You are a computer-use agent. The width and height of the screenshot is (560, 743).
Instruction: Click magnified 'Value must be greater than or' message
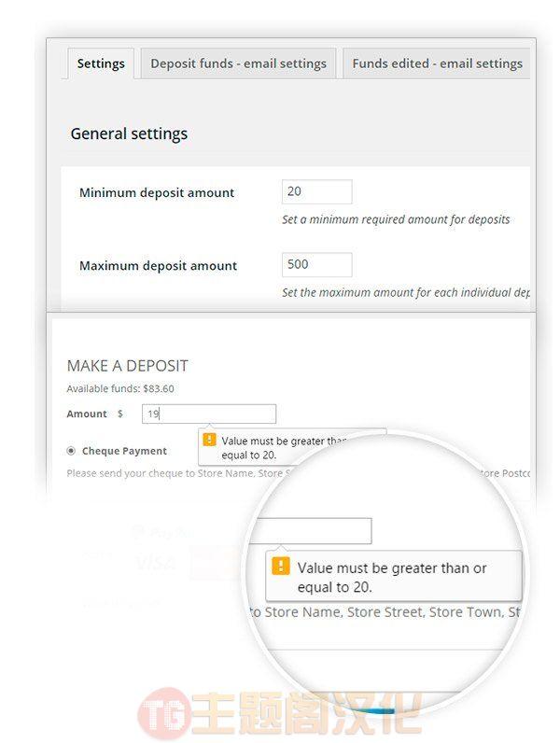392,568
